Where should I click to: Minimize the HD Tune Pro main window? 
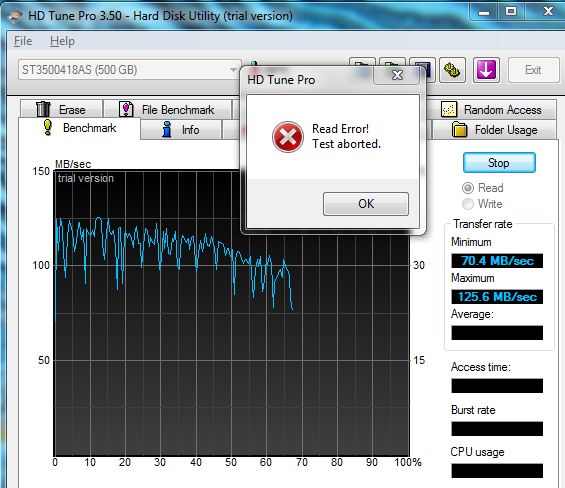pos(484,12)
